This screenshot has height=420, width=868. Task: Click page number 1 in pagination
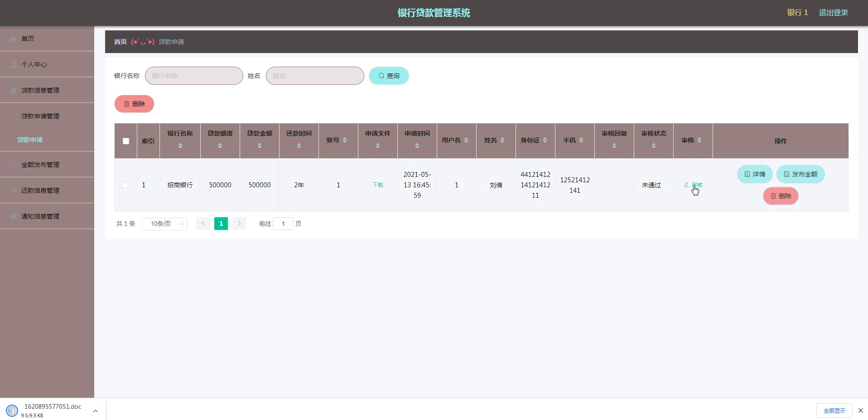click(x=221, y=224)
